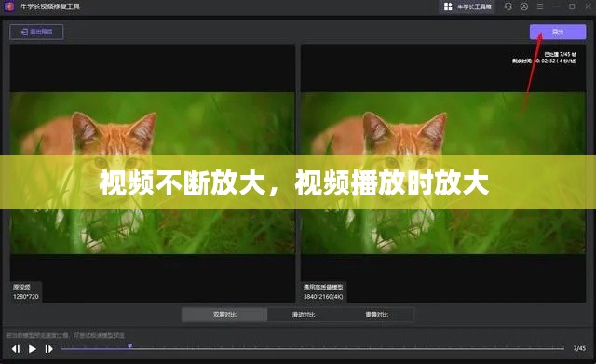Click the original 1280*720 video pane
The width and height of the screenshot is (596, 364).
[x=152, y=173]
